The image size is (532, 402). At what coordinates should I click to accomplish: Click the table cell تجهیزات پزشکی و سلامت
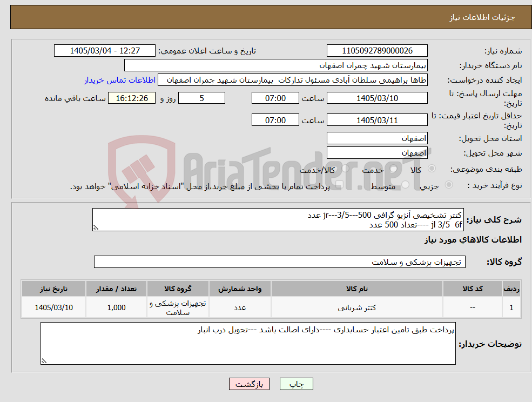pyautogui.click(x=178, y=307)
